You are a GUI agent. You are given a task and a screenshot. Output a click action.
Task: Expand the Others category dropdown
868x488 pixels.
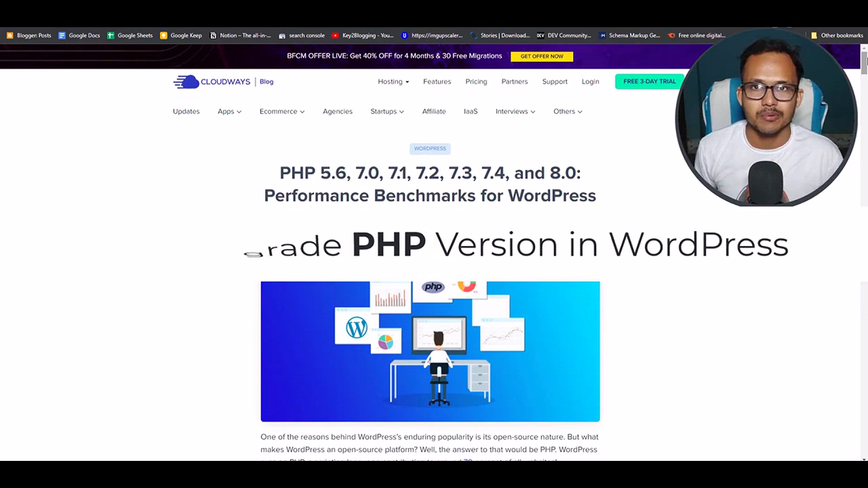(x=567, y=111)
